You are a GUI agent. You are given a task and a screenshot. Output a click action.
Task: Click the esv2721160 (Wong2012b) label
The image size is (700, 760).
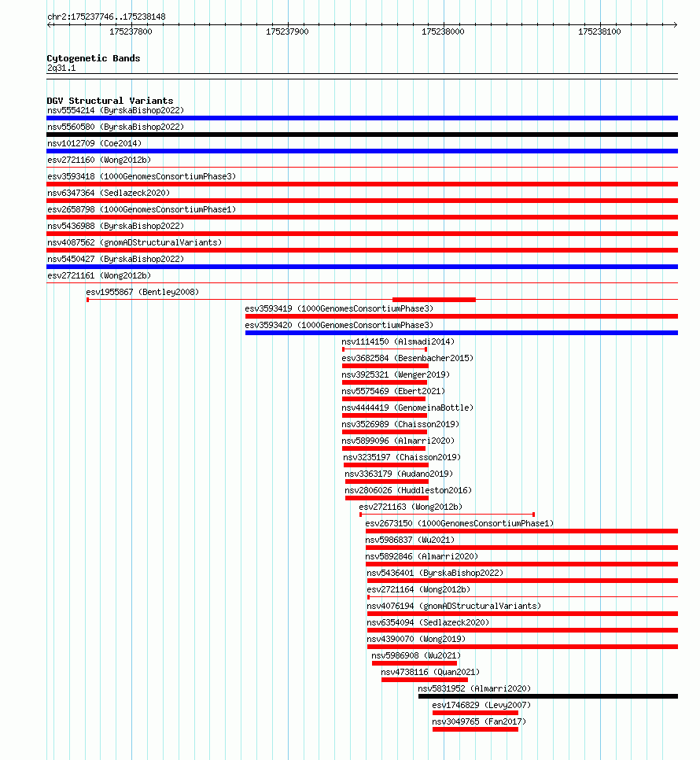[99, 160]
